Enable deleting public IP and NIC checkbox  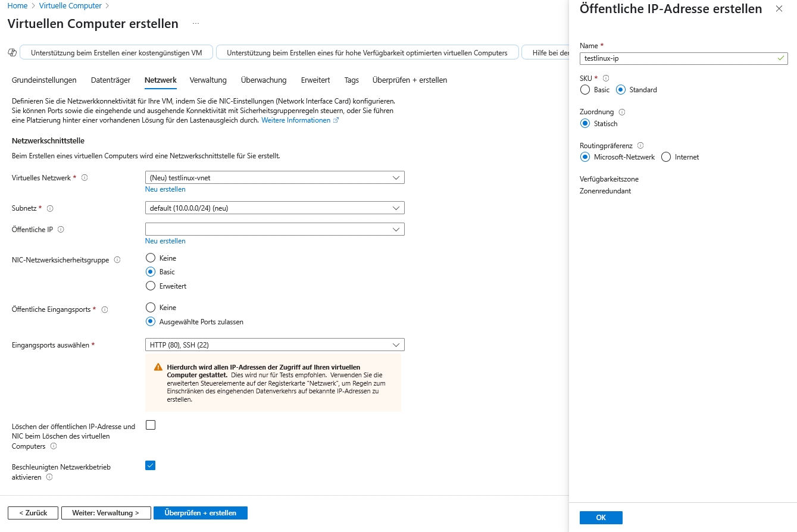(x=151, y=425)
